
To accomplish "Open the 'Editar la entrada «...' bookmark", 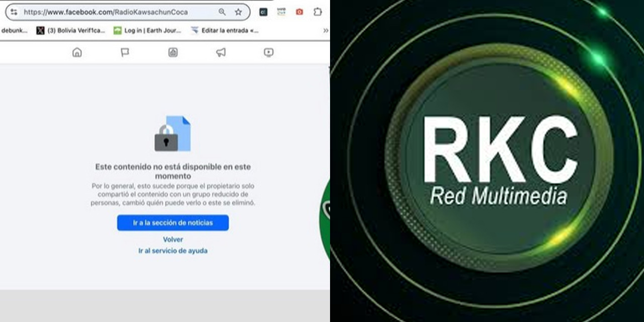I will coord(225,31).
